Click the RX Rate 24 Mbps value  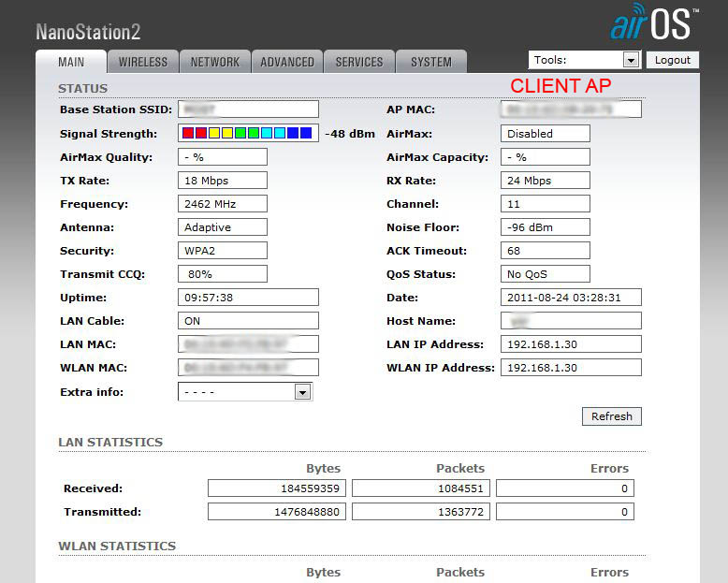pyautogui.click(x=546, y=180)
